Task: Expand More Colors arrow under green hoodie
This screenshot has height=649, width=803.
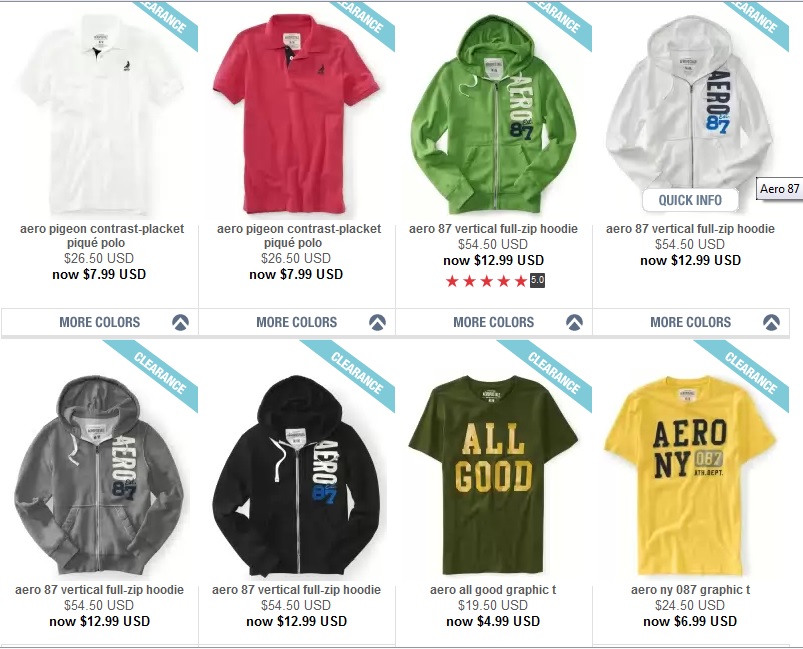Action: click(x=575, y=322)
